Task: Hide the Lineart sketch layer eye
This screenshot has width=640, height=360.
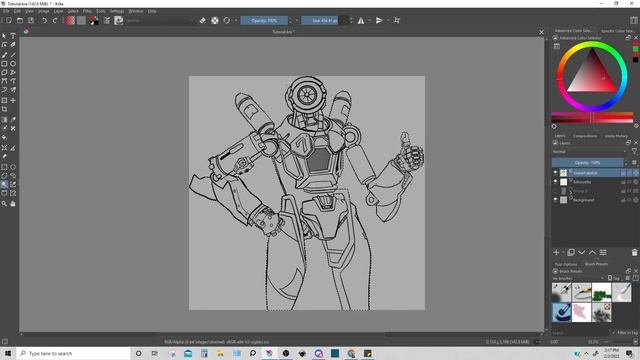Action: click(555, 173)
